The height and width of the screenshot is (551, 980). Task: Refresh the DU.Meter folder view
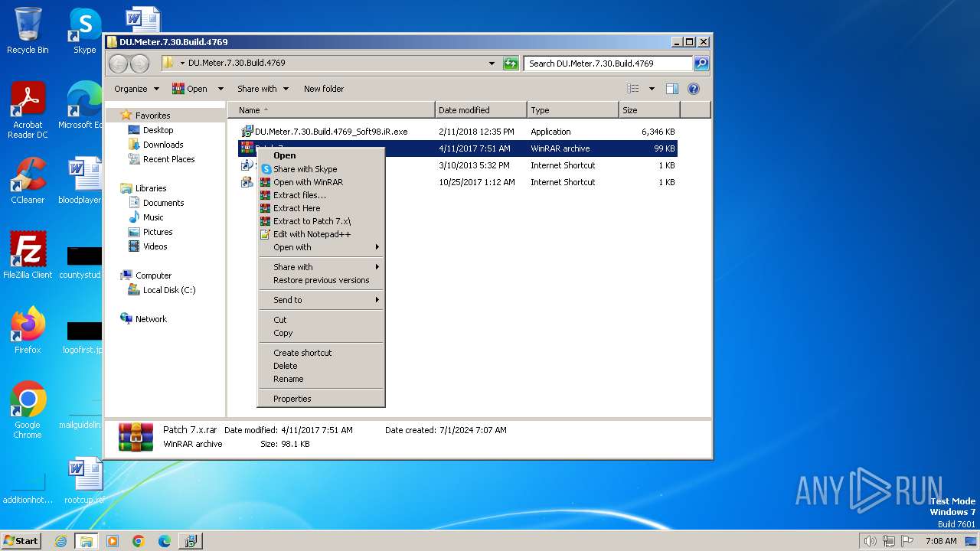(x=511, y=64)
